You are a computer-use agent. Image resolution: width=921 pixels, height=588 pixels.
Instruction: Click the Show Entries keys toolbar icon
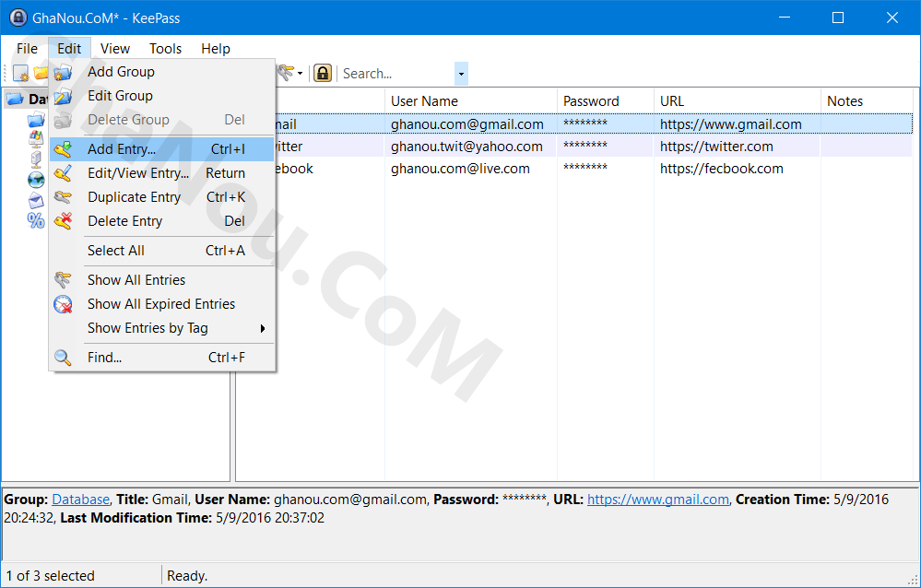pyautogui.click(x=286, y=73)
